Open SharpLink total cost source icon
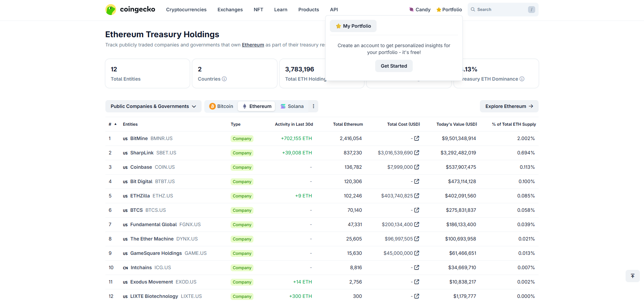 coord(416,153)
